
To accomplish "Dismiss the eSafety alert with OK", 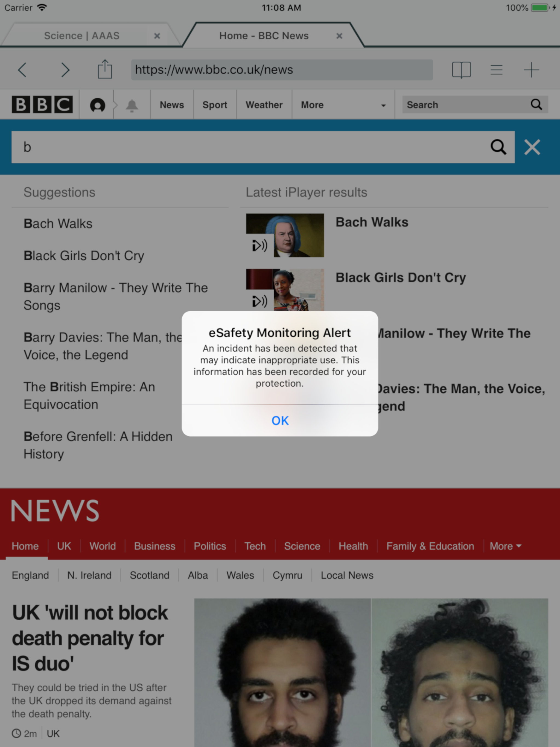I will [280, 421].
